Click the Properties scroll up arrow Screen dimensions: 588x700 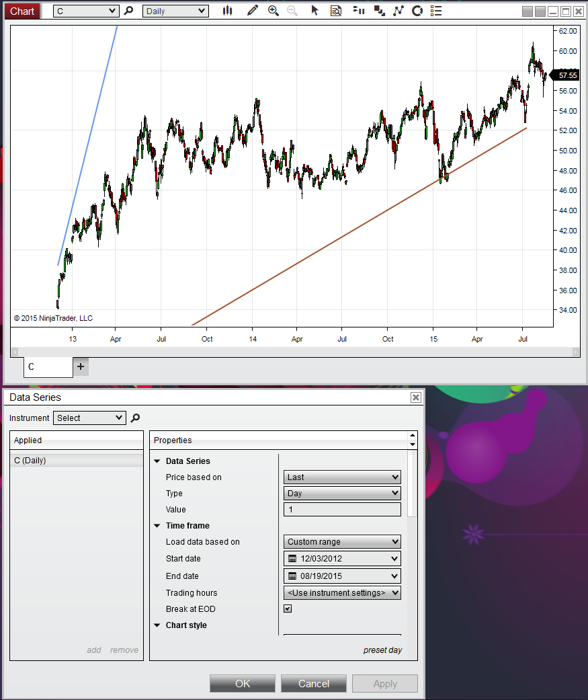pyautogui.click(x=412, y=435)
